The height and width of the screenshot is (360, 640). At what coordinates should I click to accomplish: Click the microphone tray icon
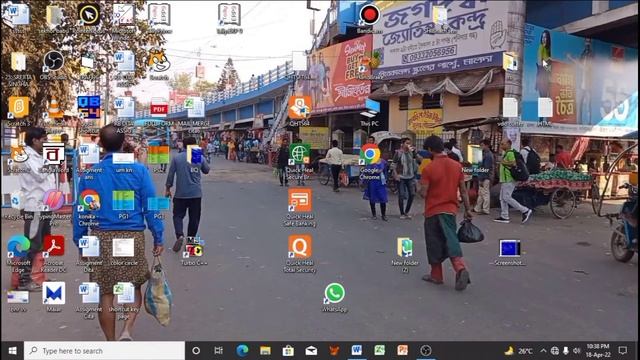566,351
